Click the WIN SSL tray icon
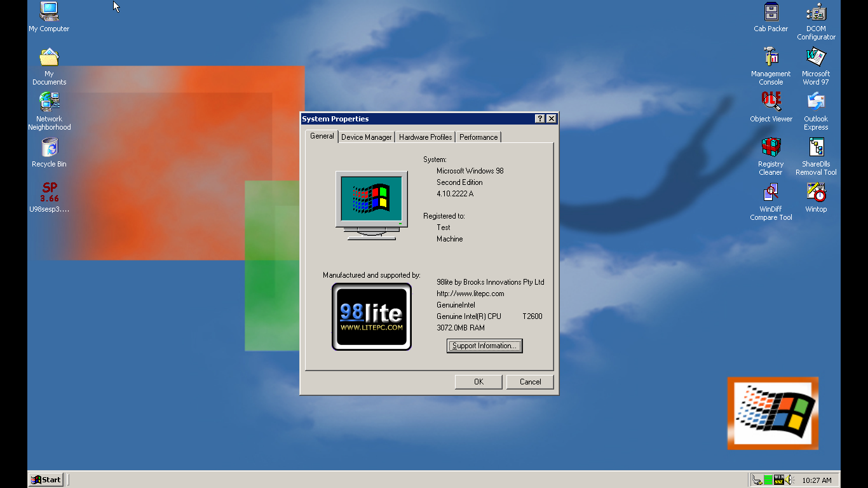This screenshot has width=868, height=488. [778, 480]
